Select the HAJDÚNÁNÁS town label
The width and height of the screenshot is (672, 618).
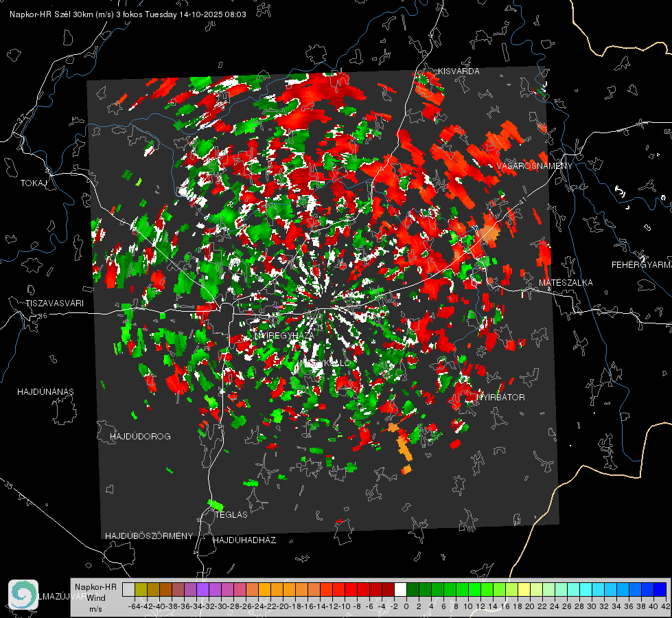(45, 392)
